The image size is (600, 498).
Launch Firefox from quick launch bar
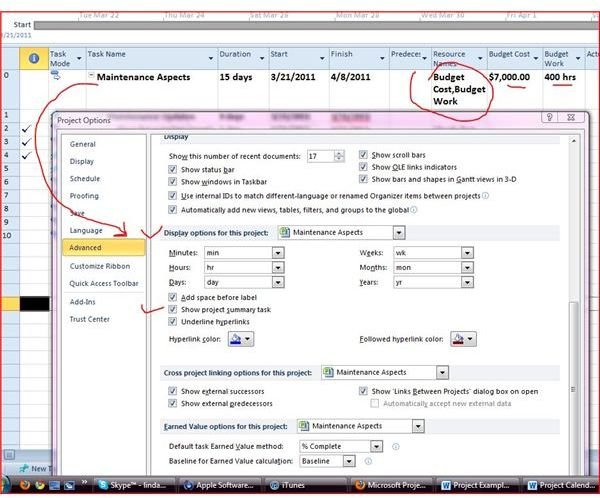click(x=25, y=485)
